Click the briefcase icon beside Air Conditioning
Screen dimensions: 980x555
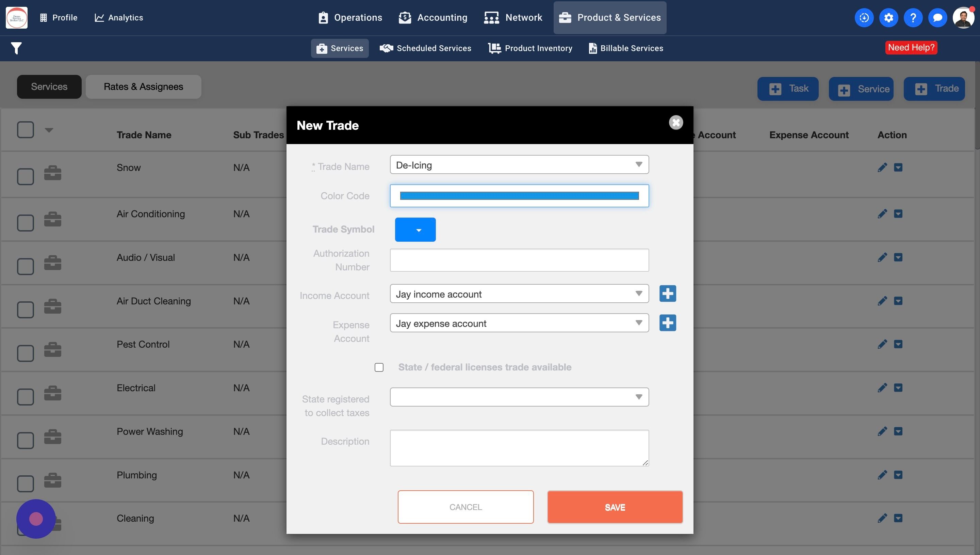click(52, 219)
